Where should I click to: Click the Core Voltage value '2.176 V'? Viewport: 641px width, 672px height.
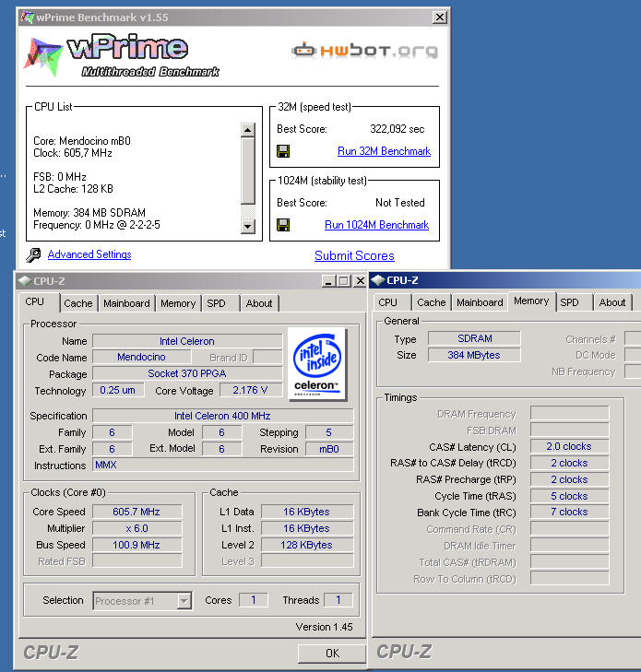tap(250, 390)
